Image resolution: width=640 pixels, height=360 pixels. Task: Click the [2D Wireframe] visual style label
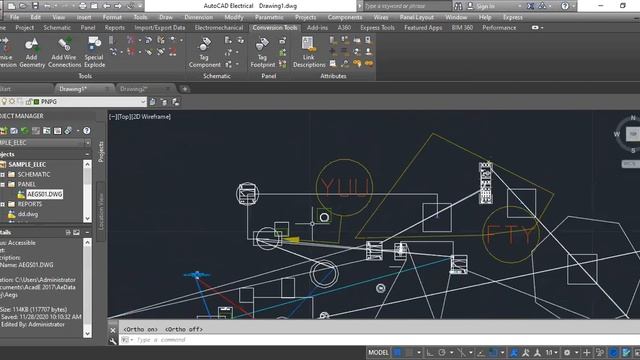pos(151,117)
